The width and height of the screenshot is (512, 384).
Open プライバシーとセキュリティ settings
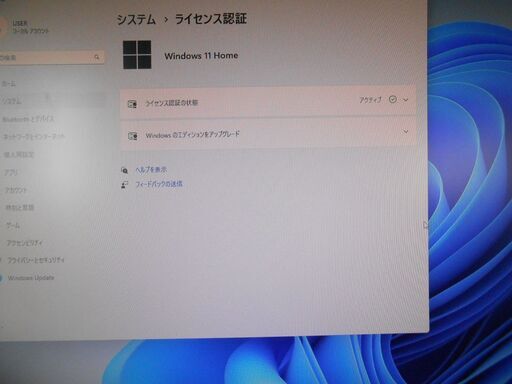click(36, 260)
